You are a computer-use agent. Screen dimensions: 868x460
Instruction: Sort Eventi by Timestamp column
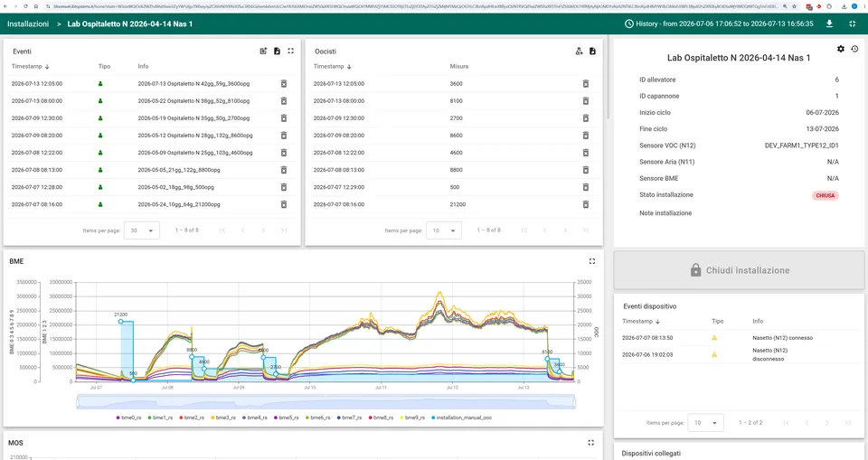point(31,67)
